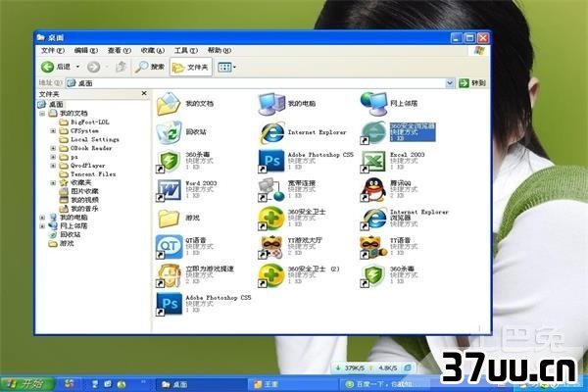Select BigFoot-LOL folder in the tree
This screenshot has height=392, width=588.
89,122
